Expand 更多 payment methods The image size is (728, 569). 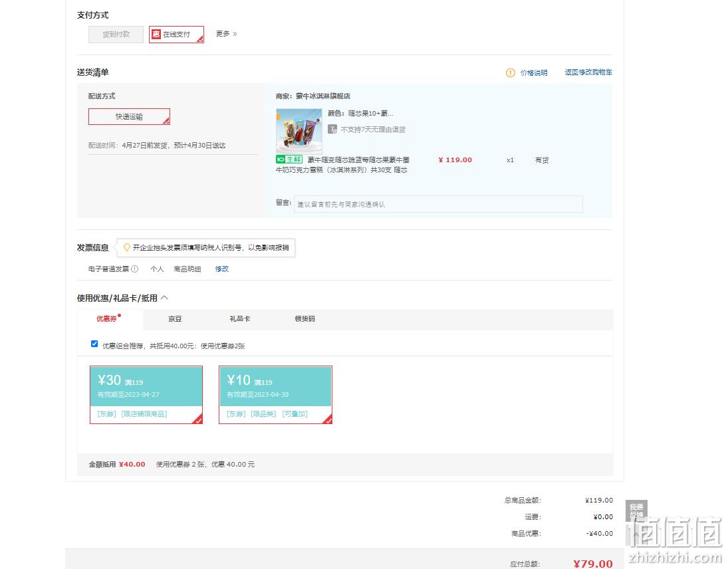coord(226,34)
